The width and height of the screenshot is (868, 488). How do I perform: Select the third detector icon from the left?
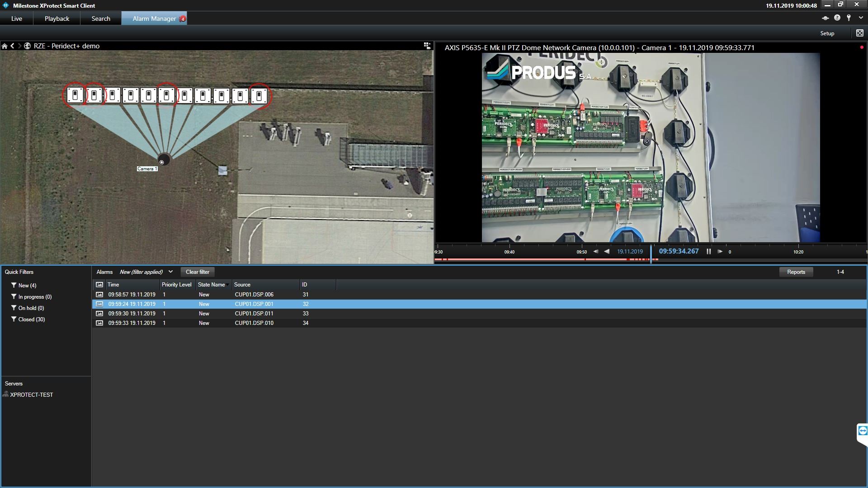[x=113, y=95]
